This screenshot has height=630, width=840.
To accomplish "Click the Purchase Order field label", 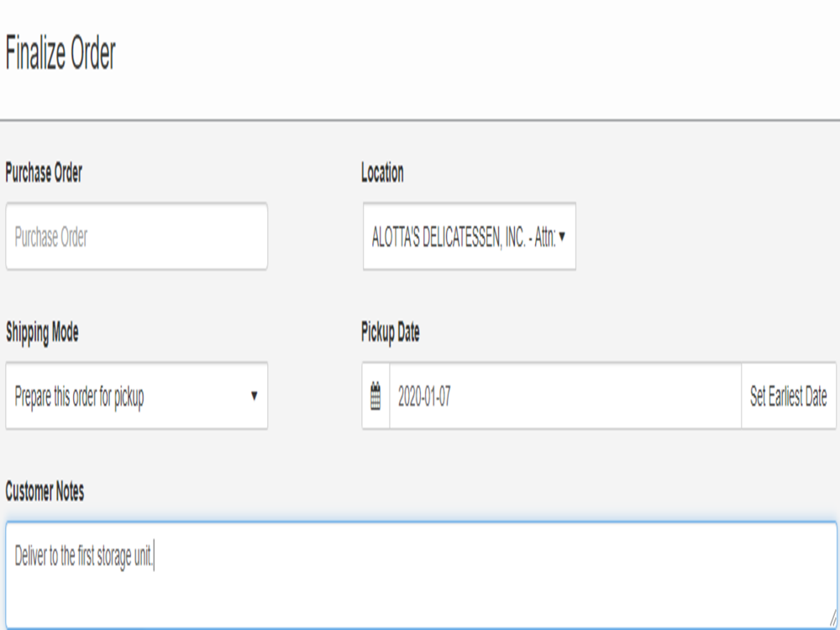I will click(44, 173).
